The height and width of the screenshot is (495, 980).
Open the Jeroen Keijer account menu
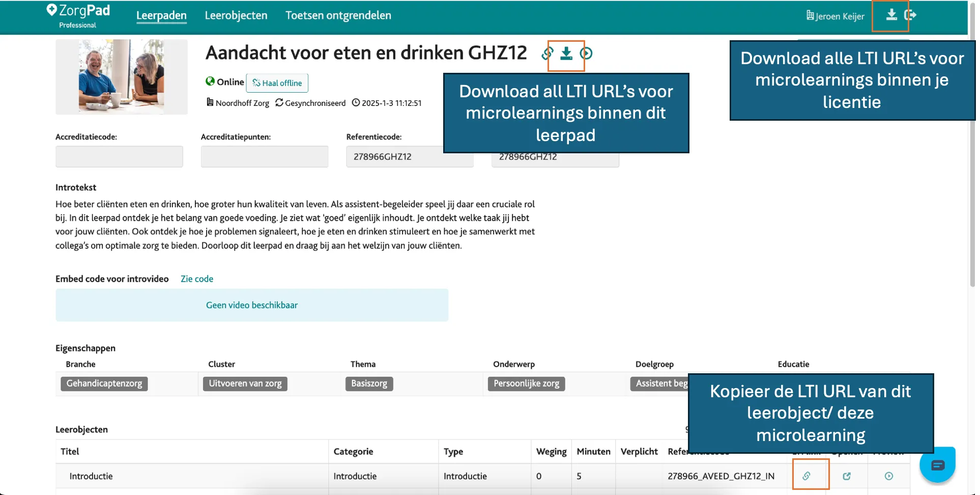click(835, 16)
